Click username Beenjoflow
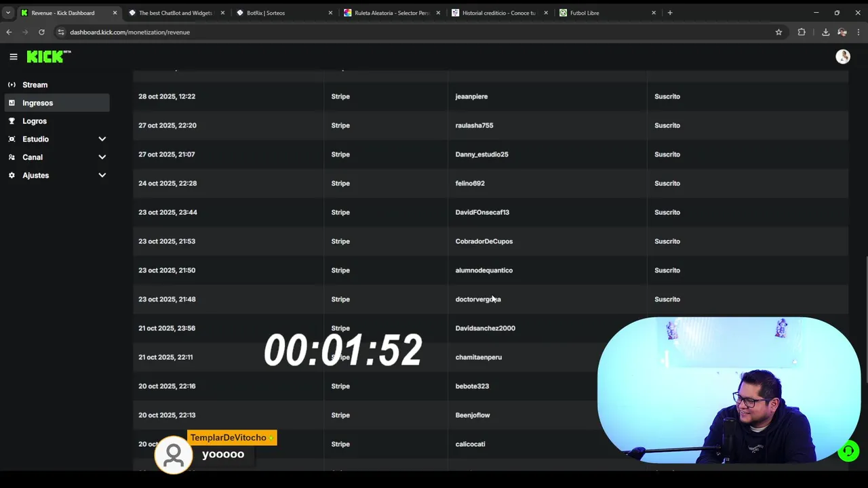The height and width of the screenshot is (488, 868). pos(473,415)
